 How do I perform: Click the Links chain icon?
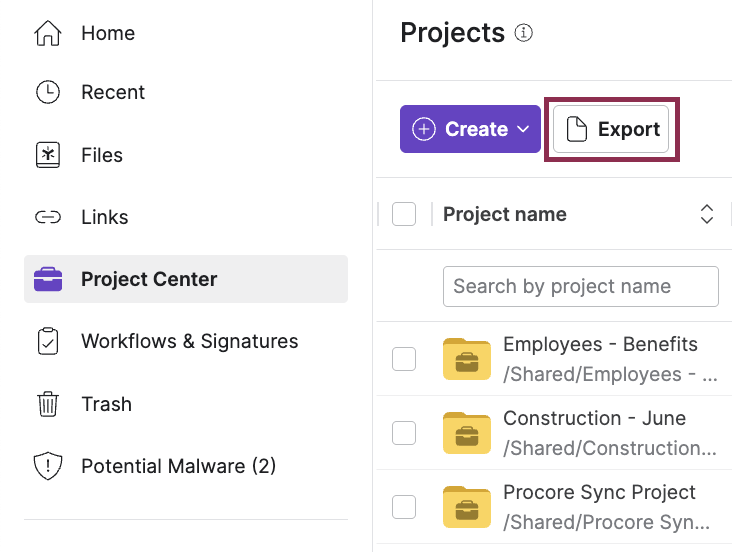[48, 217]
